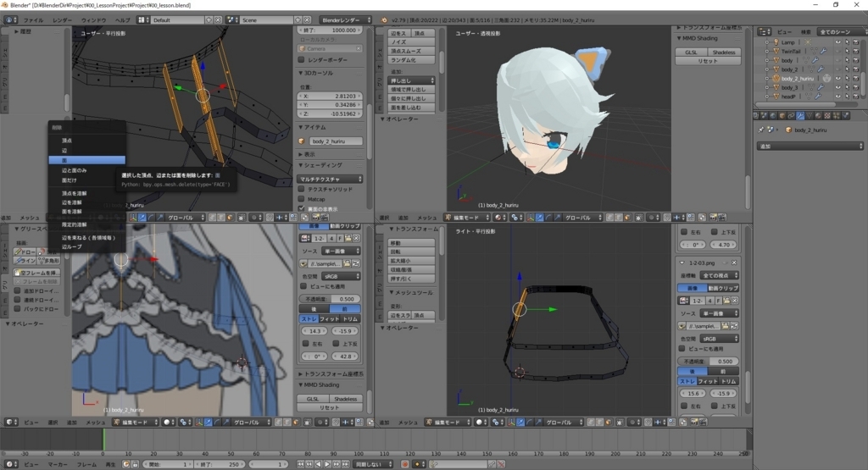This screenshot has height=470, width=868.
Task: Toggle the pin icon in properties context
Action: [x=761, y=130]
